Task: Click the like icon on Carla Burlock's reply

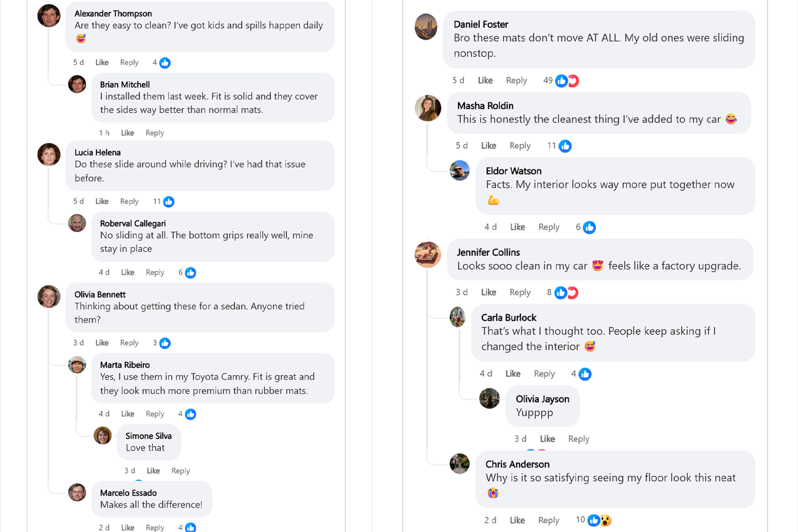Action: [584, 374]
